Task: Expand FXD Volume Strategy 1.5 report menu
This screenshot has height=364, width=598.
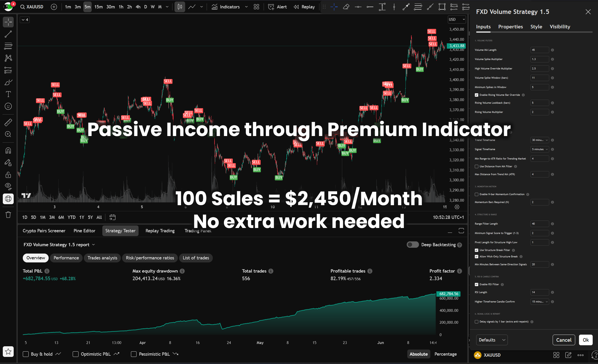Action: pyautogui.click(x=93, y=245)
